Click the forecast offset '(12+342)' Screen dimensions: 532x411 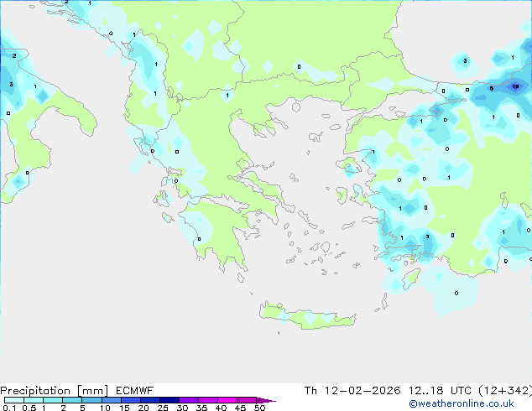point(505,391)
